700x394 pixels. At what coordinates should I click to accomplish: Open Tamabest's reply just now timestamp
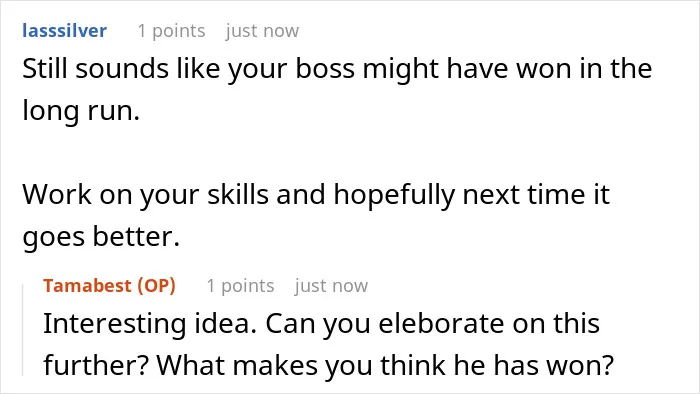[x=331, y=286]
